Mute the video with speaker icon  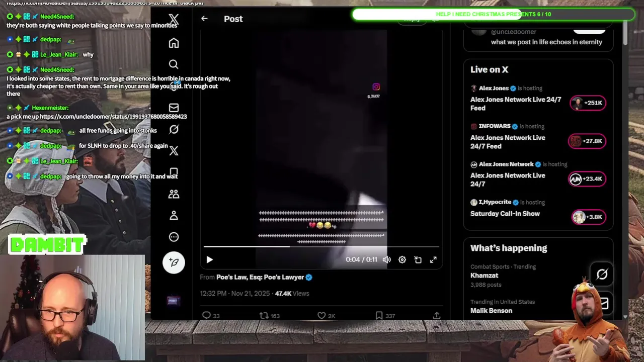(386, 259)
